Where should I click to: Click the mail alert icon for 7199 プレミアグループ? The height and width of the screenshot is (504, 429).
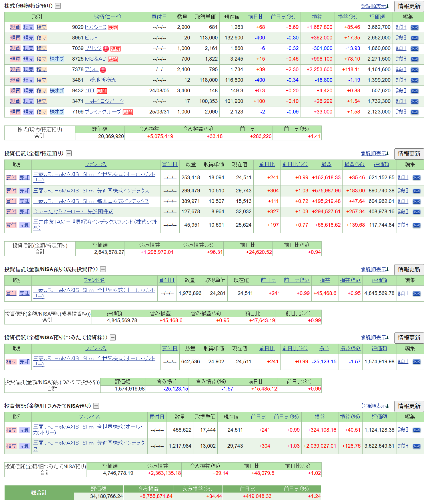pos(414,112)
